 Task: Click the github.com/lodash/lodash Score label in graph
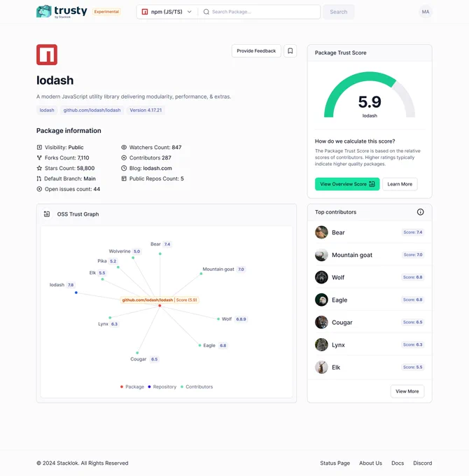coord(160,300)
